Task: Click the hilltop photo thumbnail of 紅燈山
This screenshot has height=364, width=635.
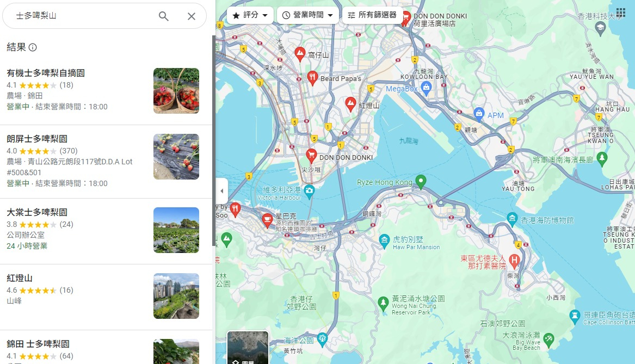Action: [x=176, y=296]
